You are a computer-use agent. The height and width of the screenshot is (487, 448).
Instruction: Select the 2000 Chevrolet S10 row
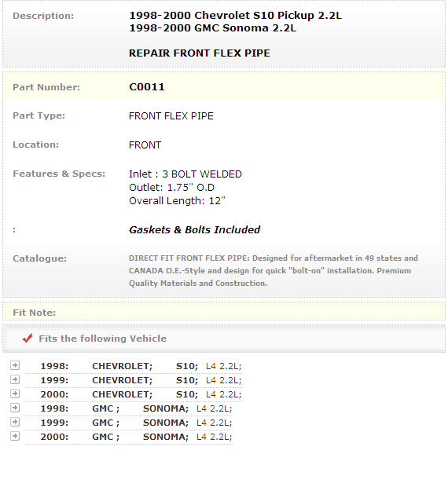(134, 394)
